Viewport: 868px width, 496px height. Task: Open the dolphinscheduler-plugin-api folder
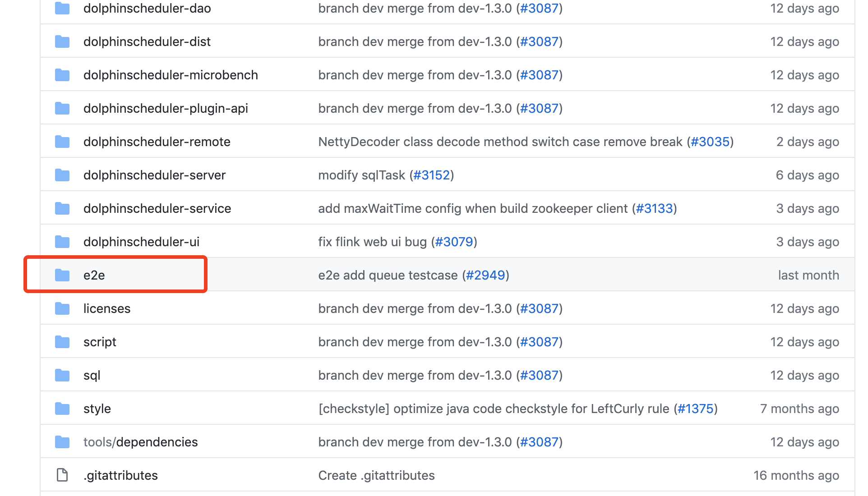click(x=166, y=108)
